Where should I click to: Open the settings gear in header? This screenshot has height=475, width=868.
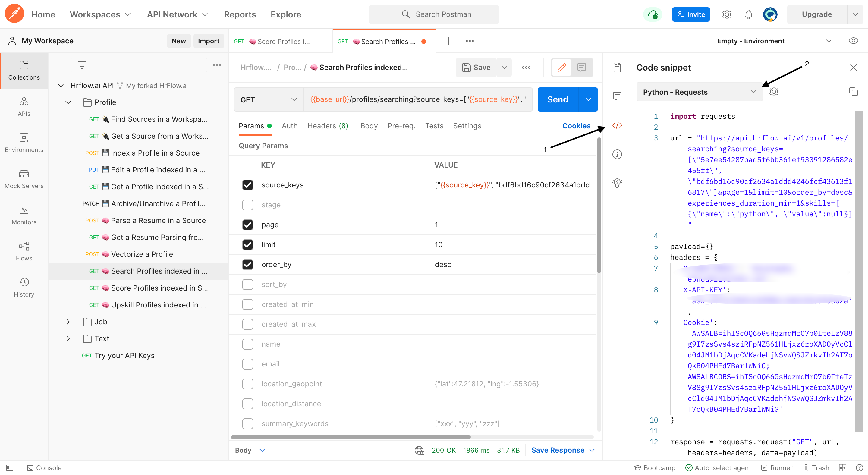(727, 14)
